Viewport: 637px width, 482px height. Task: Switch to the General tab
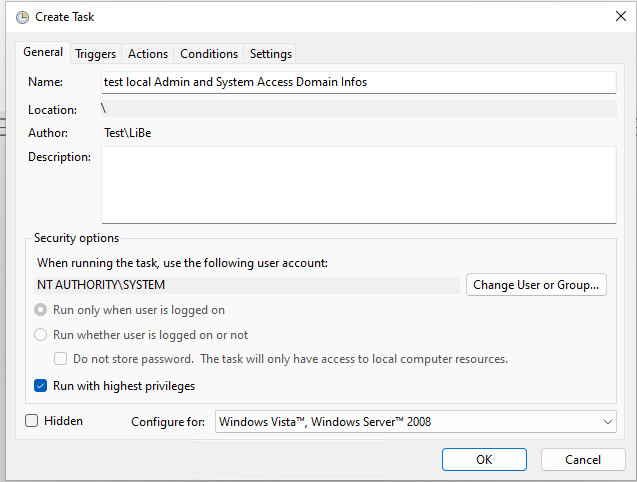(43, 53)
